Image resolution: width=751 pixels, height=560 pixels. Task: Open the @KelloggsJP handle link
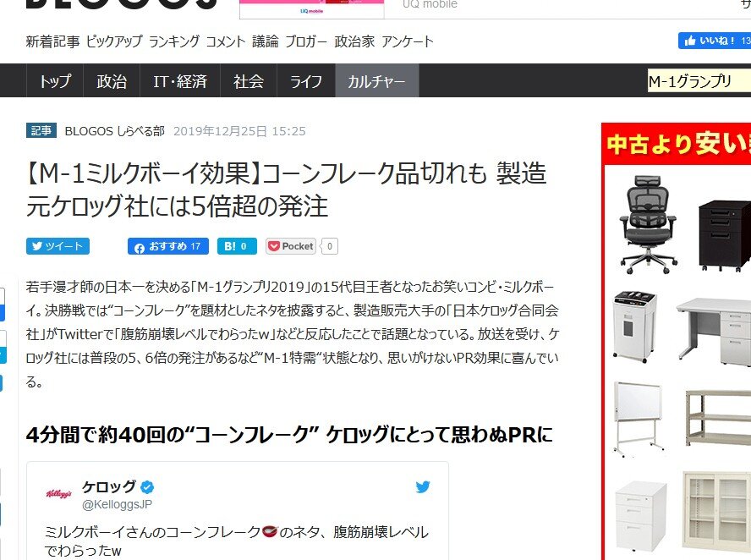[117, 504]
